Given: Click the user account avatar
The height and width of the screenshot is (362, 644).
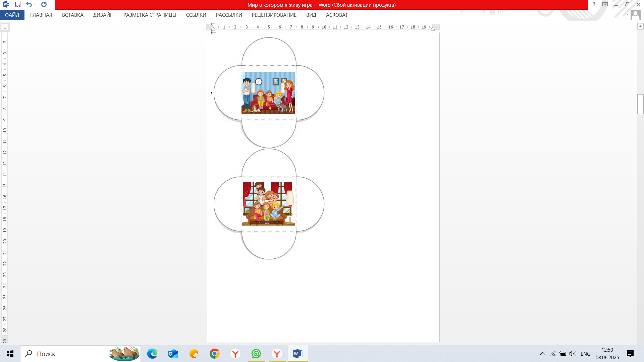Looking at the screenshot, I should [635, 15].
